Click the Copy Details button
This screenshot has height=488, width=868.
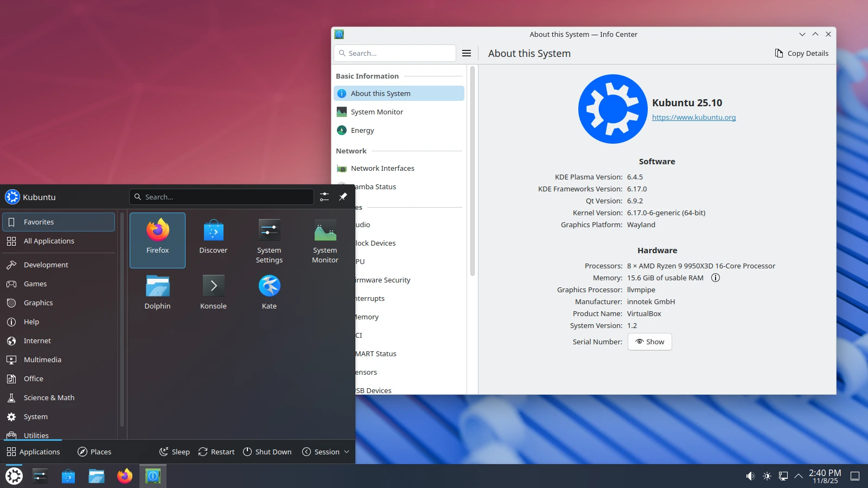[x=801, y=53]
